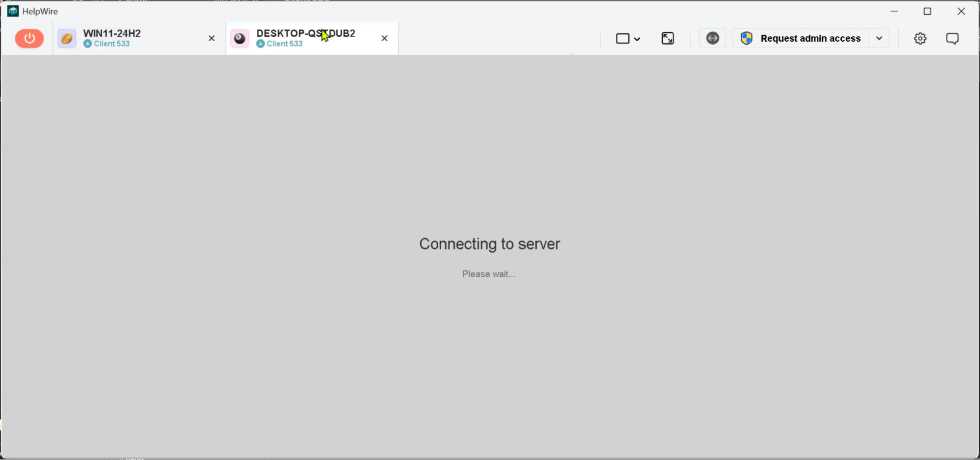The image size is (980, 460).
Task: Click the Please wait text
Action: pyautogui.click(x=489, y=274)
